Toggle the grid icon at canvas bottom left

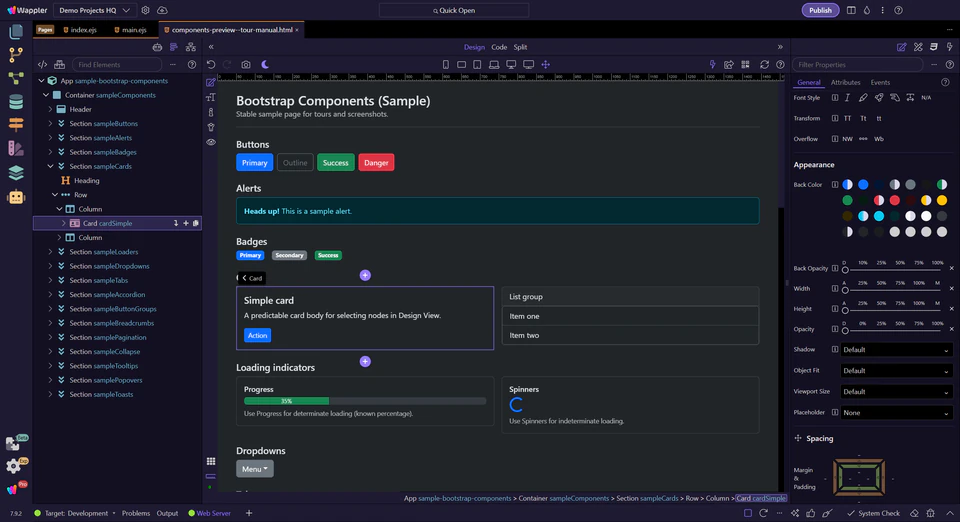point(211,461)
